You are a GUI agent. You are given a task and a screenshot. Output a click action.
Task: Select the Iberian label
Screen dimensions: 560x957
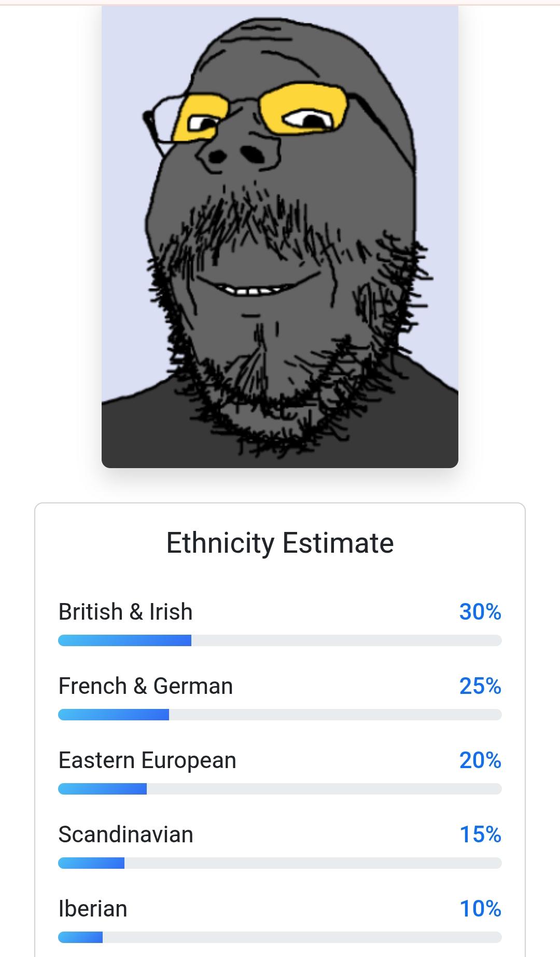pos(93,909)
